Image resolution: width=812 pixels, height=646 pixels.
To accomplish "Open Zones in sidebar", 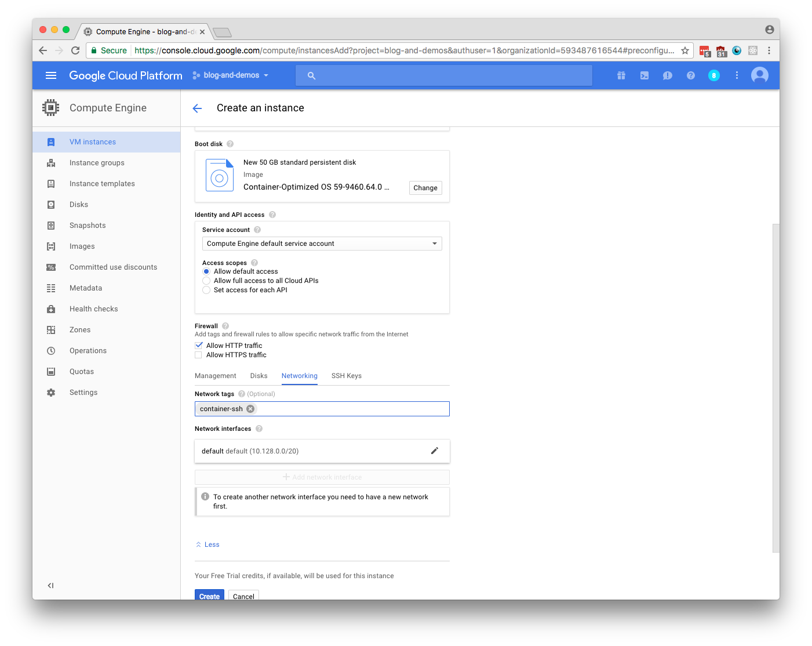I will (x=107, y=330).
